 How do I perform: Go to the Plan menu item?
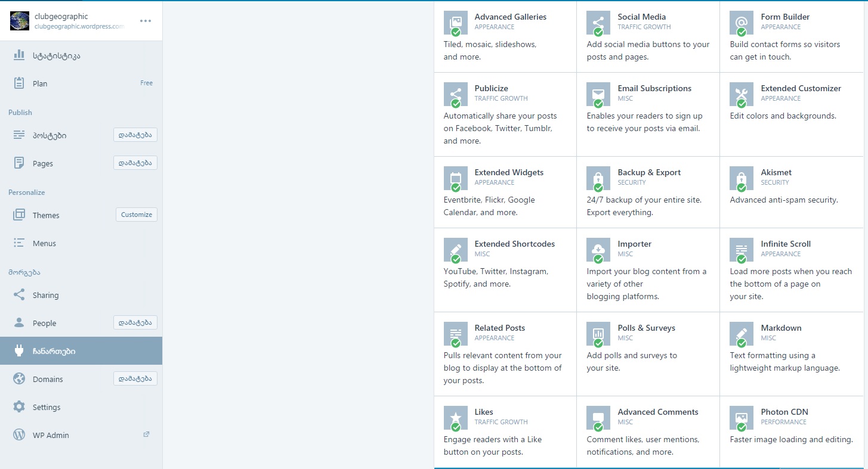pos(81,83)
